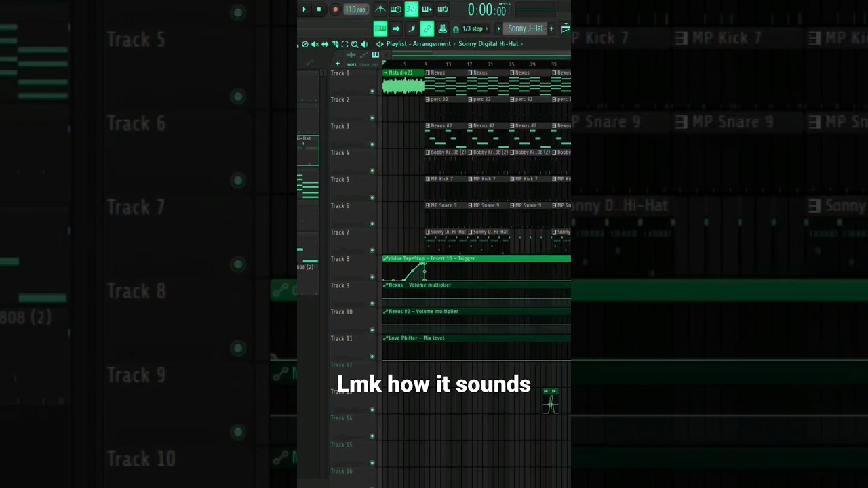The width and height of the screenshot is (868, 488).
Task: Mute Track 2 using its green dot
Action: pos(372,117)
